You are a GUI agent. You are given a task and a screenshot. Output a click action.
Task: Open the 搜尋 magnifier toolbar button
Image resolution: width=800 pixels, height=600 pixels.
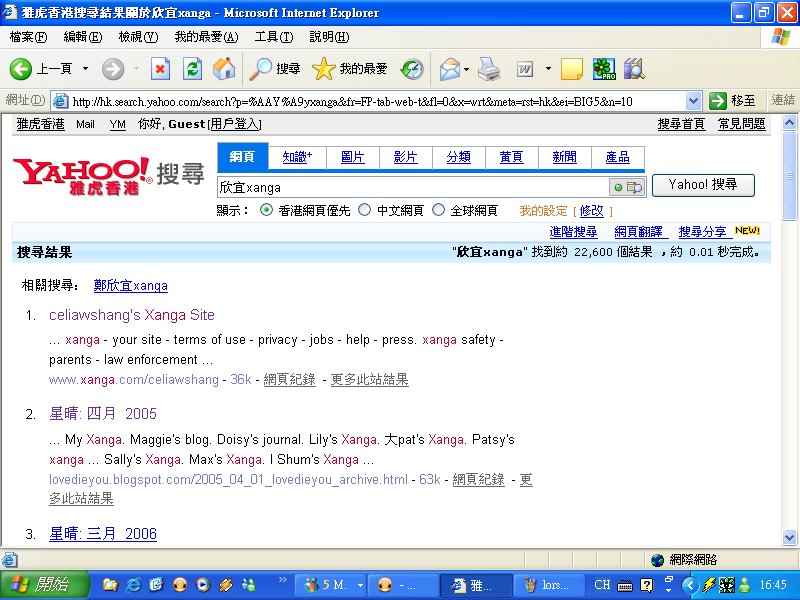tap(274, 68)
